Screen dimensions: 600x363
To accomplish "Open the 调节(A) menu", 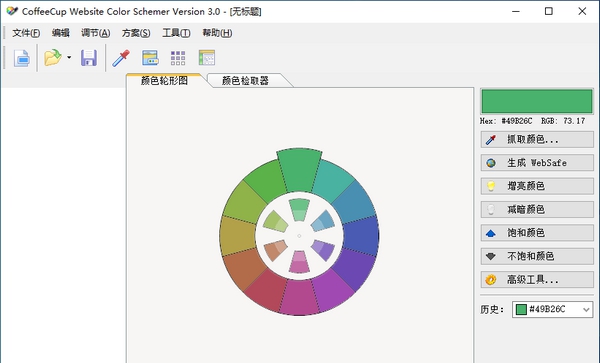I will (x=95, y=33).
